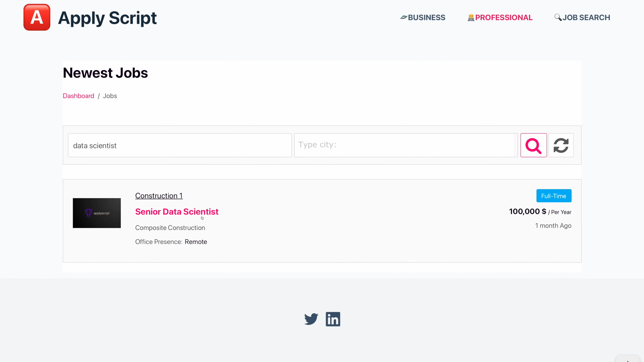The height and width of the screenshot is (362, 644).
Task: Click the Composite Construction text
Action: (x=170, y=228)
